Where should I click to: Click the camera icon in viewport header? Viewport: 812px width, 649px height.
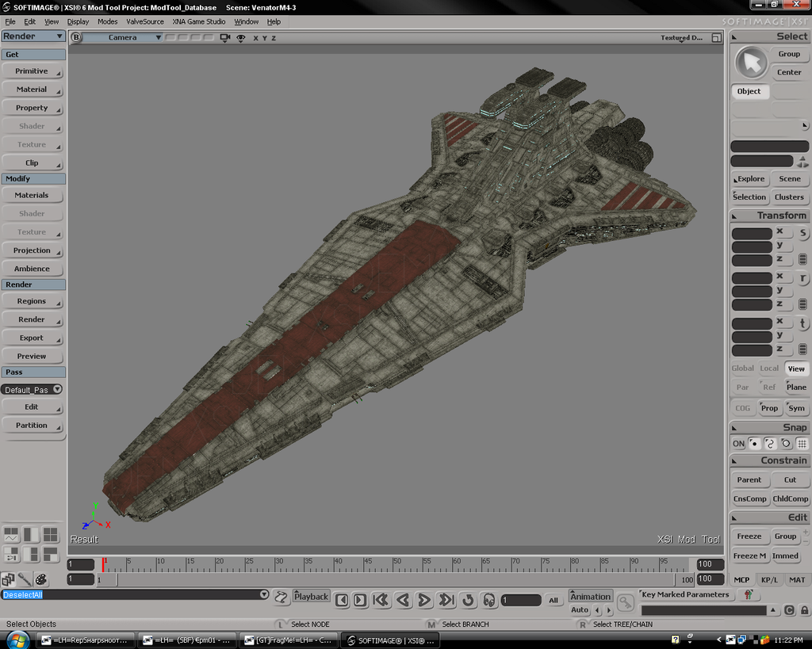tap(224, 38)
